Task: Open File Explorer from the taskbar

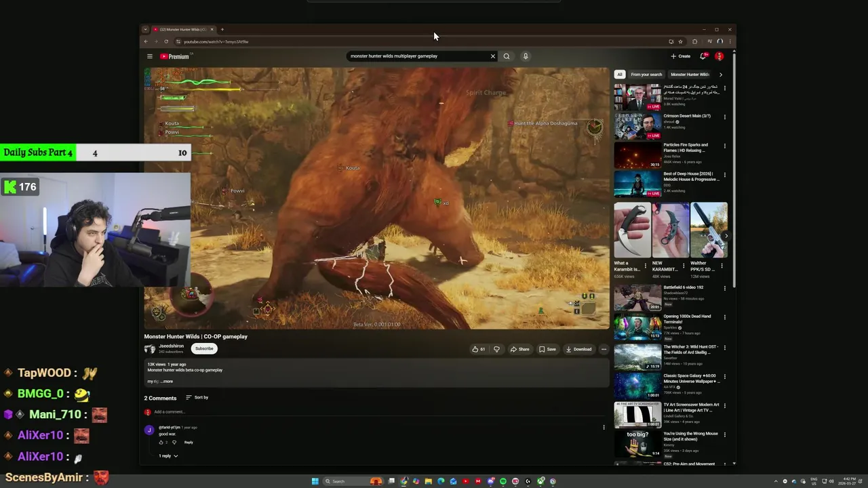Action: [428, 481]
